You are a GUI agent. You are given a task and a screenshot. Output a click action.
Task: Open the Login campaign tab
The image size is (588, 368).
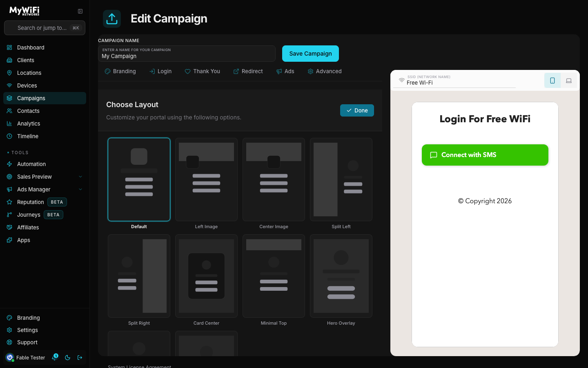[x=160, y=71]
